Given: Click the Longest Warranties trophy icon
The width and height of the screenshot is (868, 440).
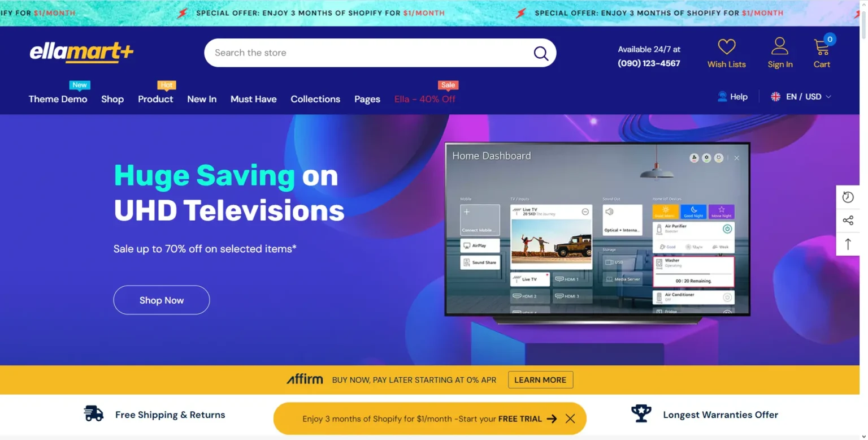Looking at the screenshot, I should pos(641,413).
